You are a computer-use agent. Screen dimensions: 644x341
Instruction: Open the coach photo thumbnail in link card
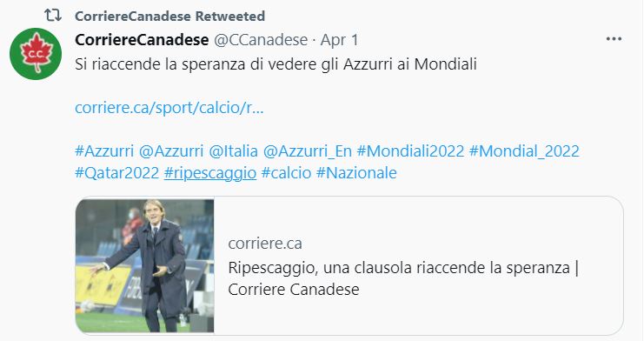pyautogui.click(x=144, y=265)
